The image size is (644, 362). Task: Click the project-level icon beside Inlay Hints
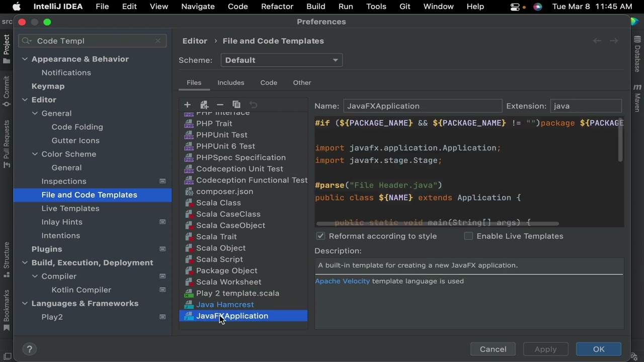coord(163,222)
